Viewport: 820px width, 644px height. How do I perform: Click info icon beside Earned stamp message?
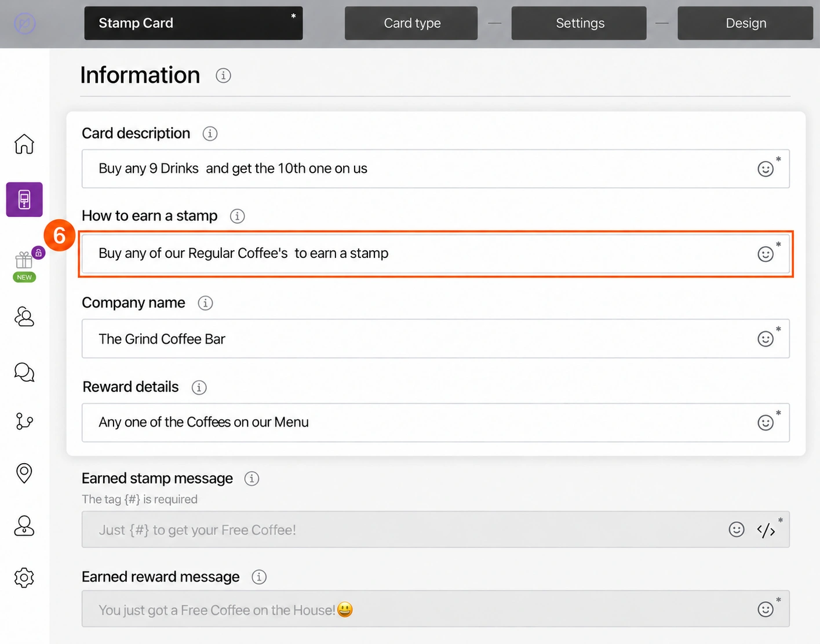(252, 478)
